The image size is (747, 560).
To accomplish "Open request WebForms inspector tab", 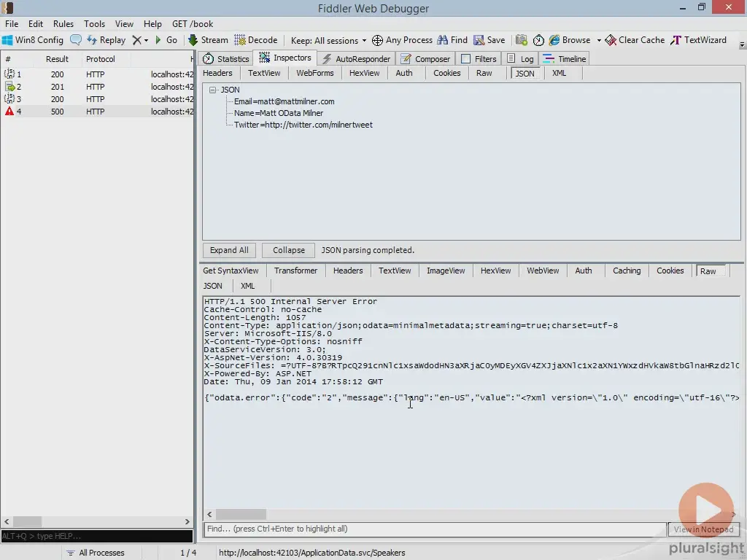I will click(315, 73).
